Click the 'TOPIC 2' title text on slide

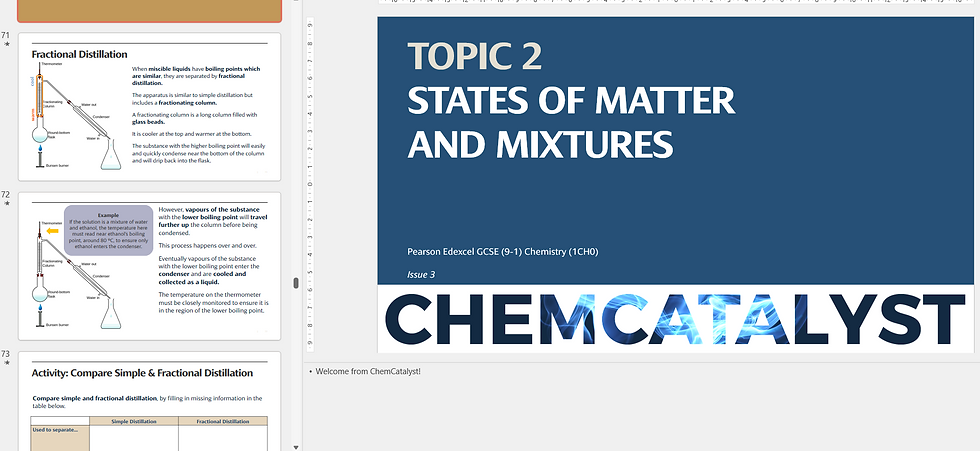coord(474,56)
